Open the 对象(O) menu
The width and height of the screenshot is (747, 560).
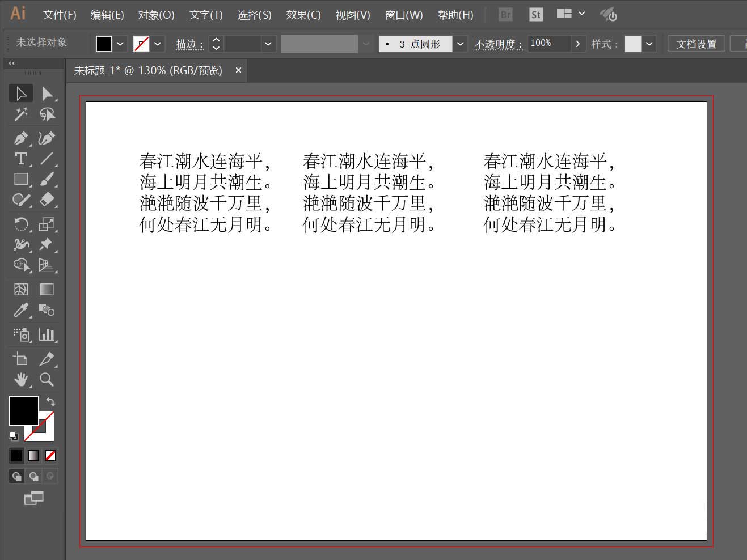pyautogui.click(x=156, y=15)
